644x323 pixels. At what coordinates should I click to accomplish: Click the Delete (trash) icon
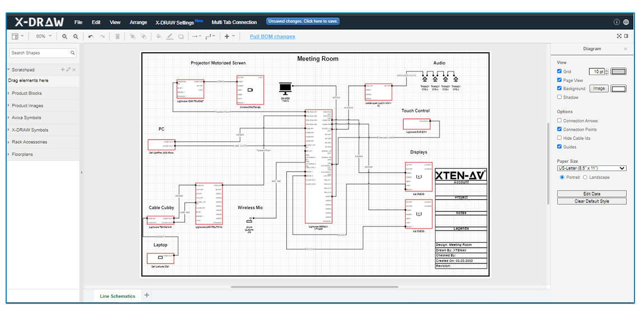117,36
